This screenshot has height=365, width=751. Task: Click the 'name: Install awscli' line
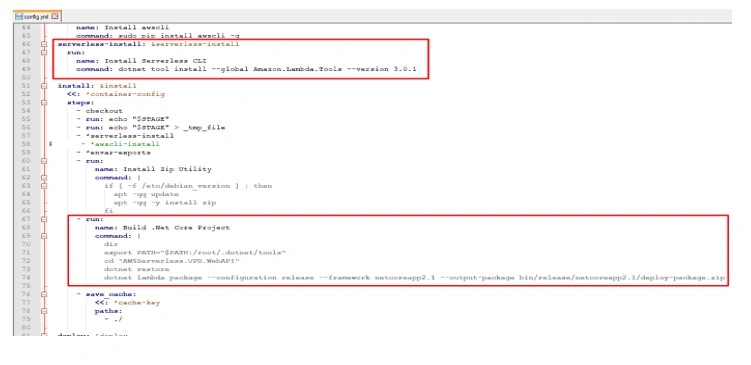tap(122, 28)
